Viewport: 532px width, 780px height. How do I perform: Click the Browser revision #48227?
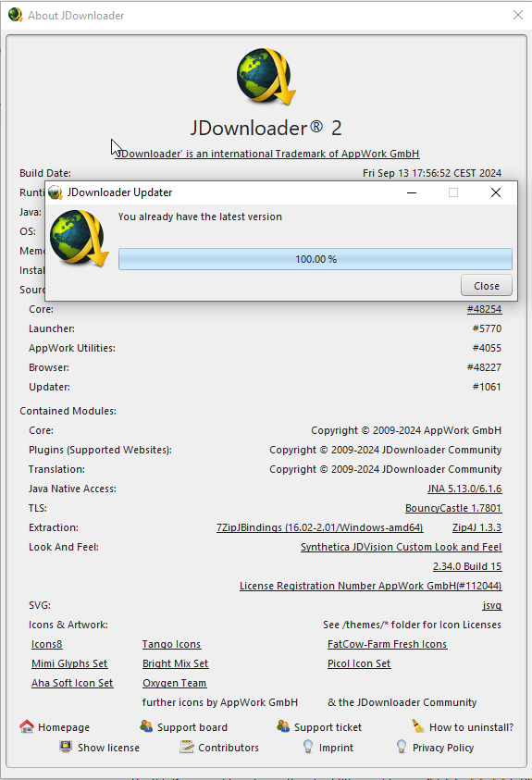tap(484, 367)
